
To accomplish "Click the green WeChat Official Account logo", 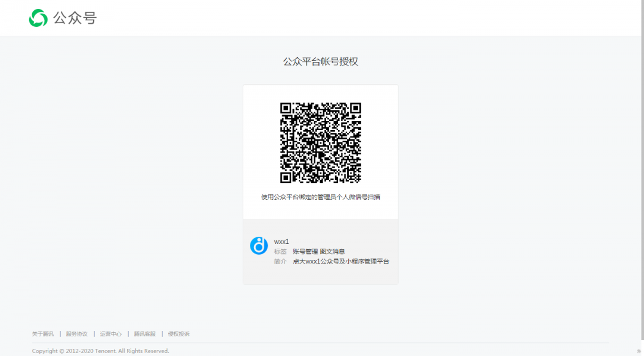I will point(38,18).
